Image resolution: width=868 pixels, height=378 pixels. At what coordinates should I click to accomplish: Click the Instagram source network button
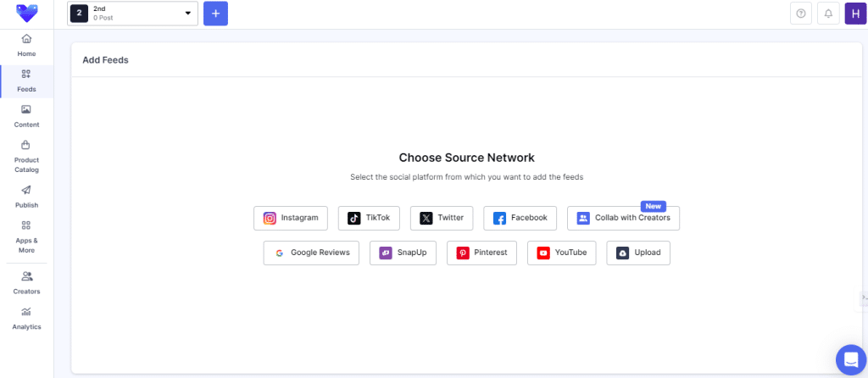pos(290,218)
